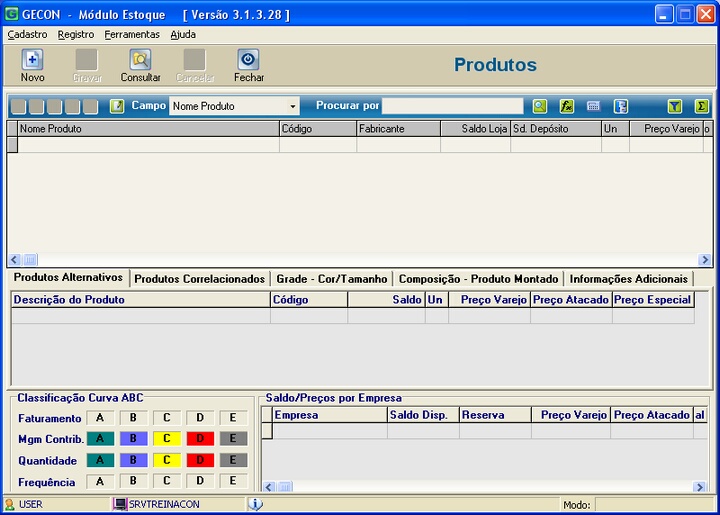Click the green magnifier search icon
The height and width of the screenshot is (515, 720).
540,106
